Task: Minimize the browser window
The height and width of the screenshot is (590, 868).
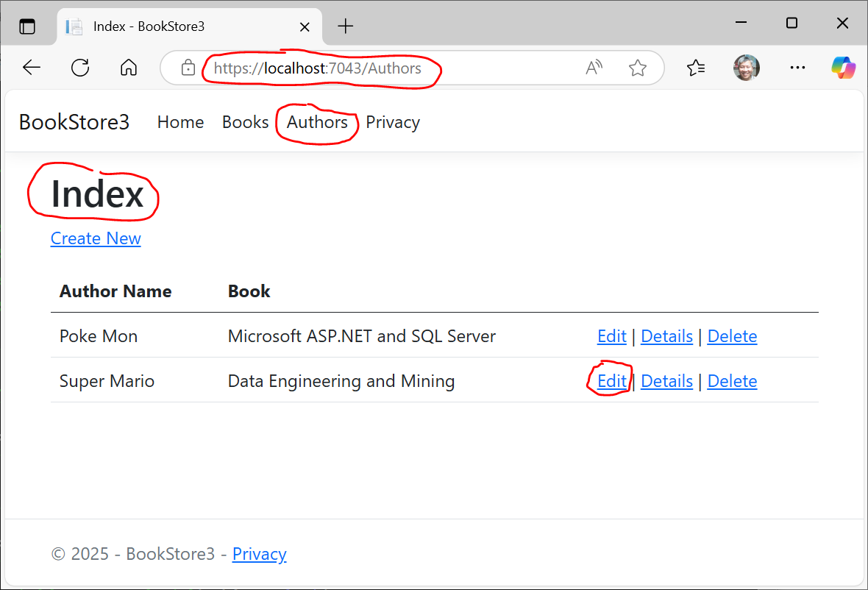Action: coord(741,23)
